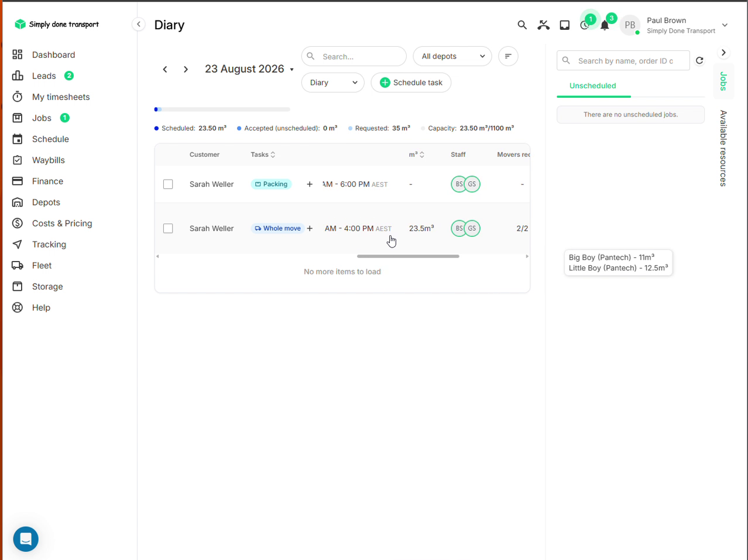
Task: Click the refresh icon next to job search
Action: click(699, 60)
